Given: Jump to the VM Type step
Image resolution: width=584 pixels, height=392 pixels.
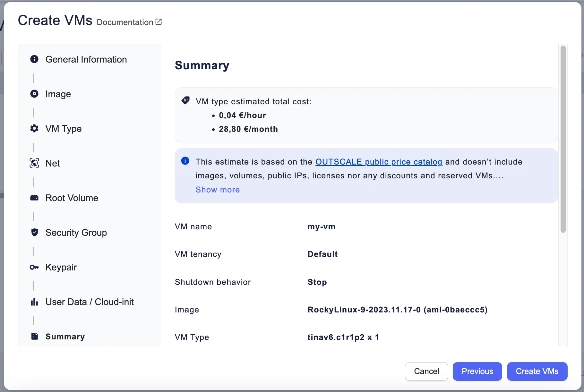Looking at the screenshot, I should [x=64, y=129].
